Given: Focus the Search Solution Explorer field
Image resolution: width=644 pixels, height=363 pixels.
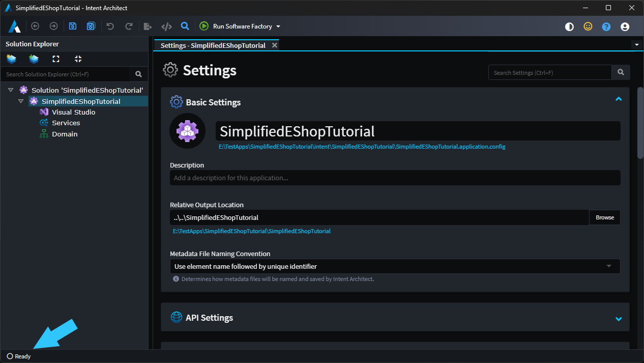Looking at the screenshot, I should (65, 74).
